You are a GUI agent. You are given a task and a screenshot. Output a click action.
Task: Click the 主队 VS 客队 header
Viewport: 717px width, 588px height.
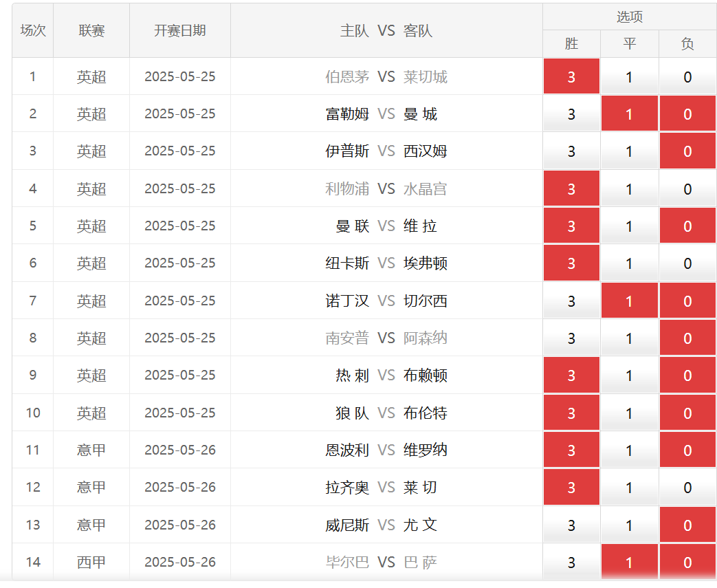386,30
